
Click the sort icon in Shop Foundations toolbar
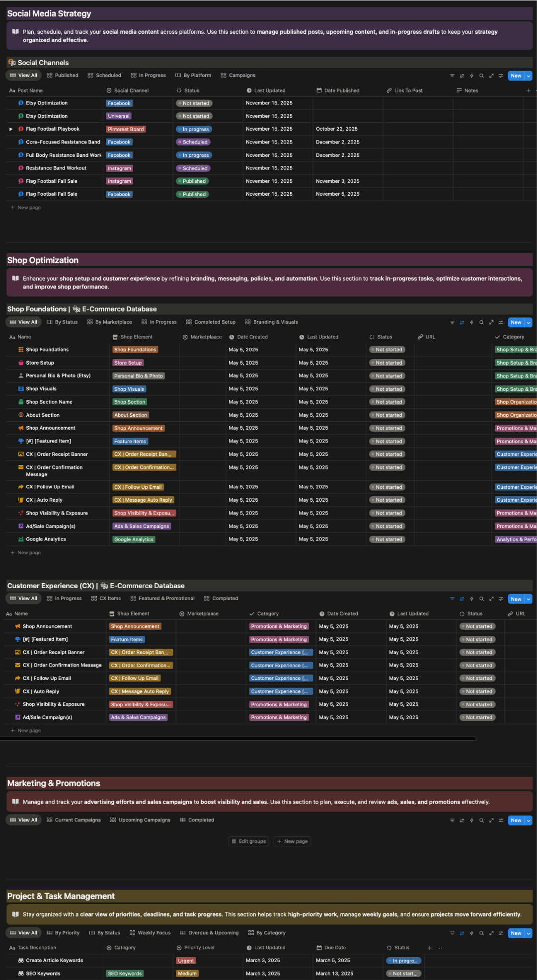pos(462,323)
